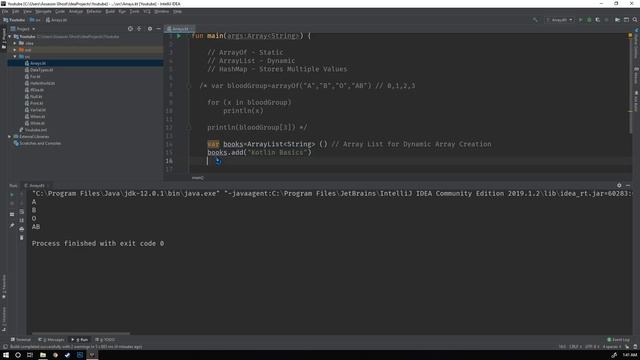640x360 pixels.
Task: Open Run panel settings gear
Action: pos(619,185)
